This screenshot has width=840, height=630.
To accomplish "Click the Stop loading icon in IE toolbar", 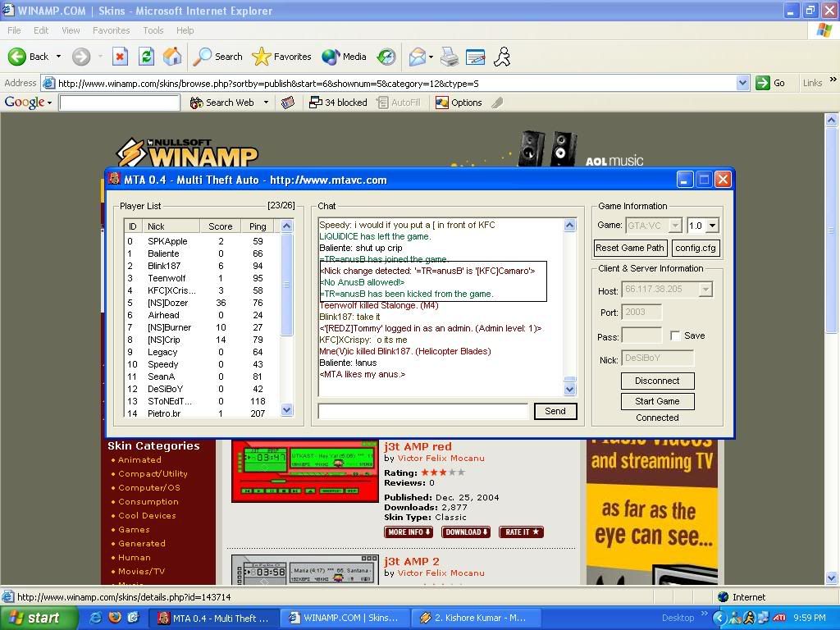I will (120, 57).
